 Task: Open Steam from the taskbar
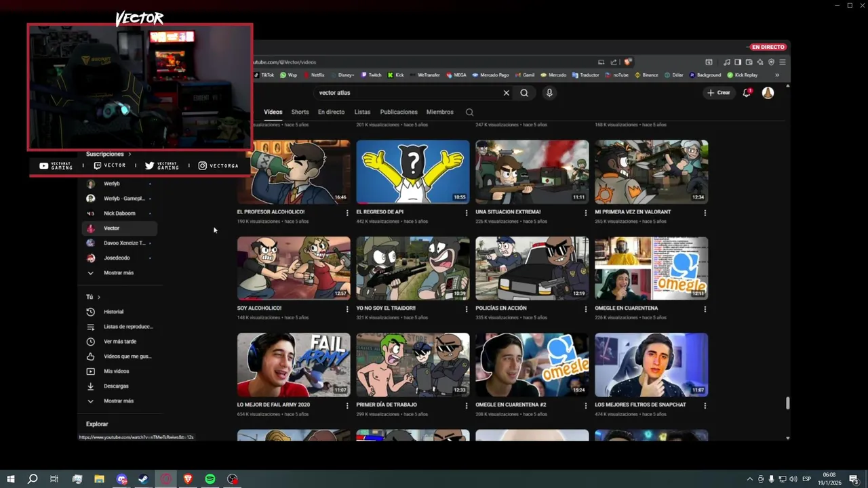coord(144,479)
